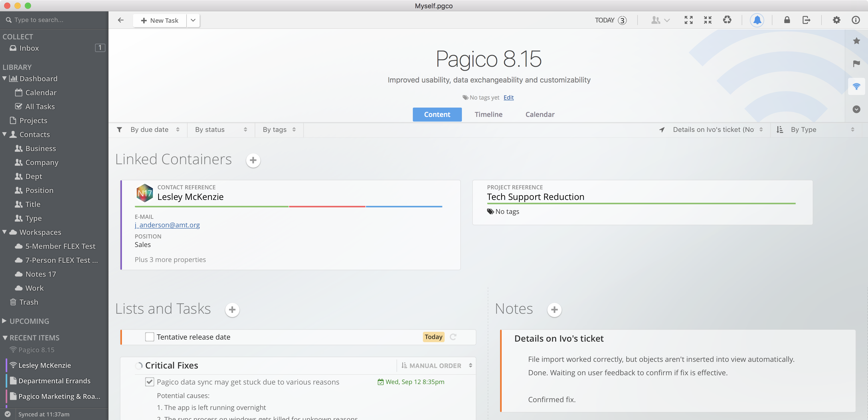868x420 pixels.
Task: Switch to the Timeline tab
Action: (488, 115)
